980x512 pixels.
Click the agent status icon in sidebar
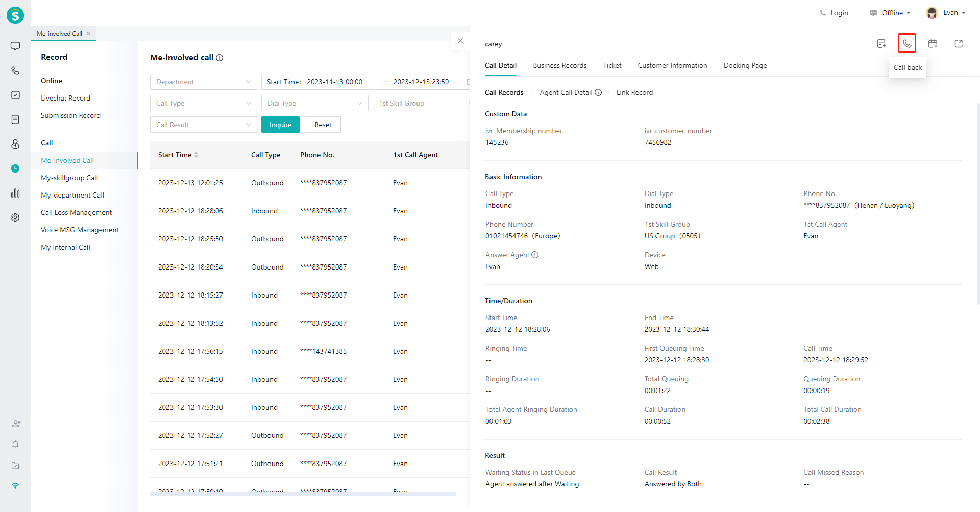(16, 424)
